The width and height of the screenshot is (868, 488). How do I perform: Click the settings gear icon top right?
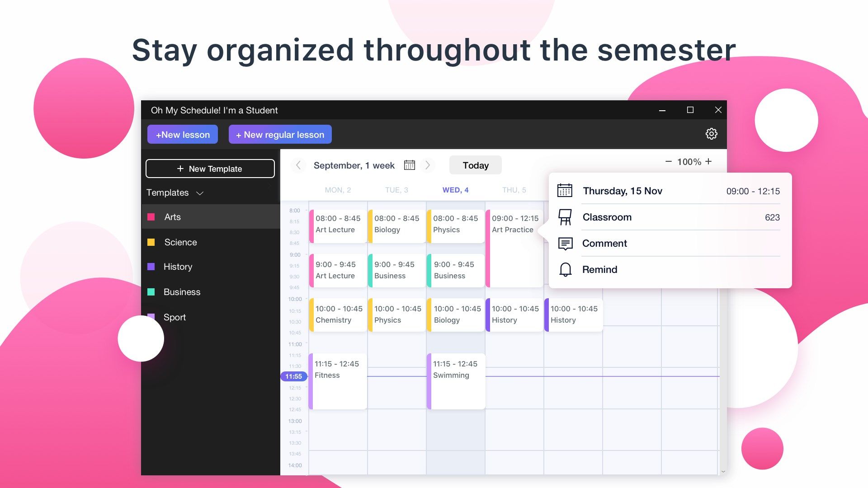pyautogui.click(x=711, y=133)
